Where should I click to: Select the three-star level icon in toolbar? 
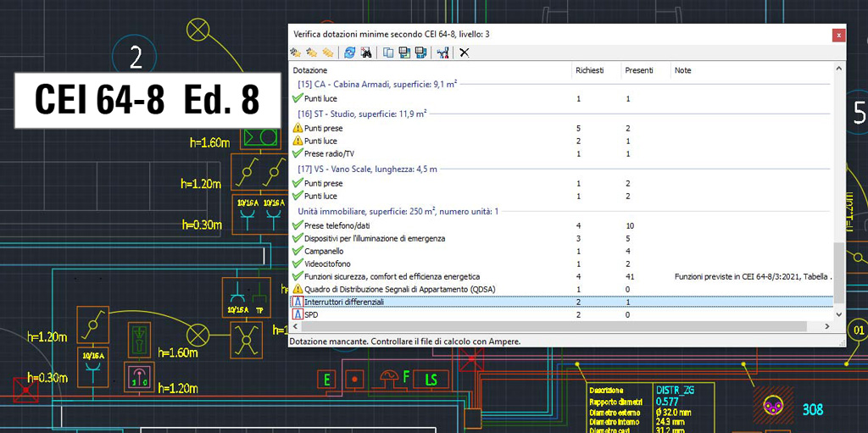(x=328, y=53)
